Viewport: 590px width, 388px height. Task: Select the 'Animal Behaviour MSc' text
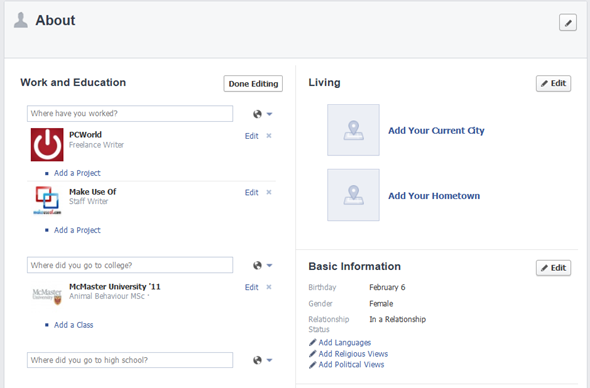pos(107,296)
